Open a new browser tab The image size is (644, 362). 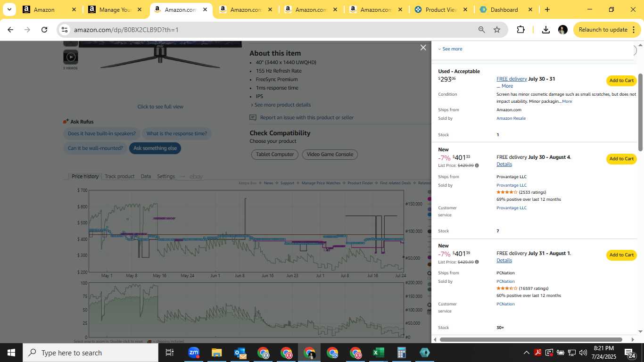547,9
